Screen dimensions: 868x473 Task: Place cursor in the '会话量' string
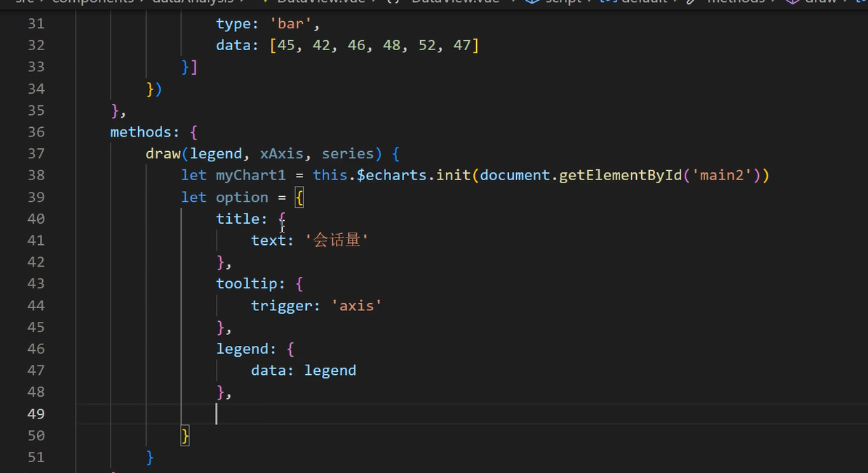click(337, 240)
